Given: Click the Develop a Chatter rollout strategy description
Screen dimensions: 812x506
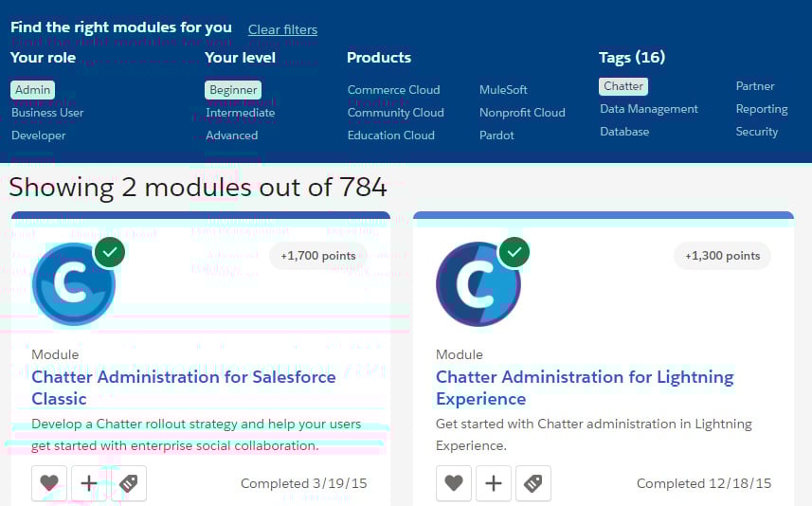Looking at the screenshot, I should pos(196,435).
